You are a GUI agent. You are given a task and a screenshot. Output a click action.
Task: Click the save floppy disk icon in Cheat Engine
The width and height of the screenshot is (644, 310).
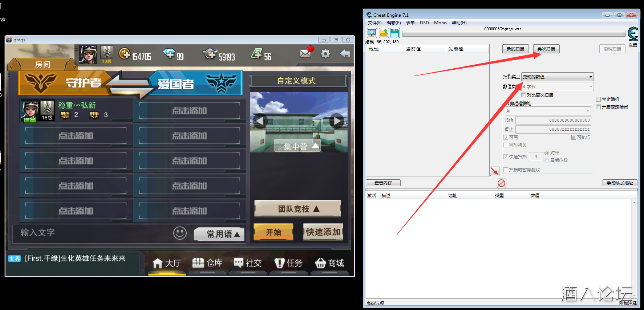click(395, 33)
